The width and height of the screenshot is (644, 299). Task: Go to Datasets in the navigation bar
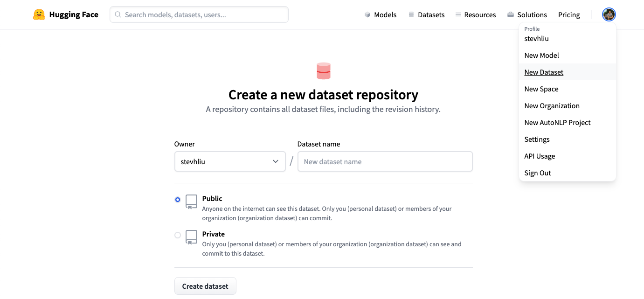tap(426, 15)
